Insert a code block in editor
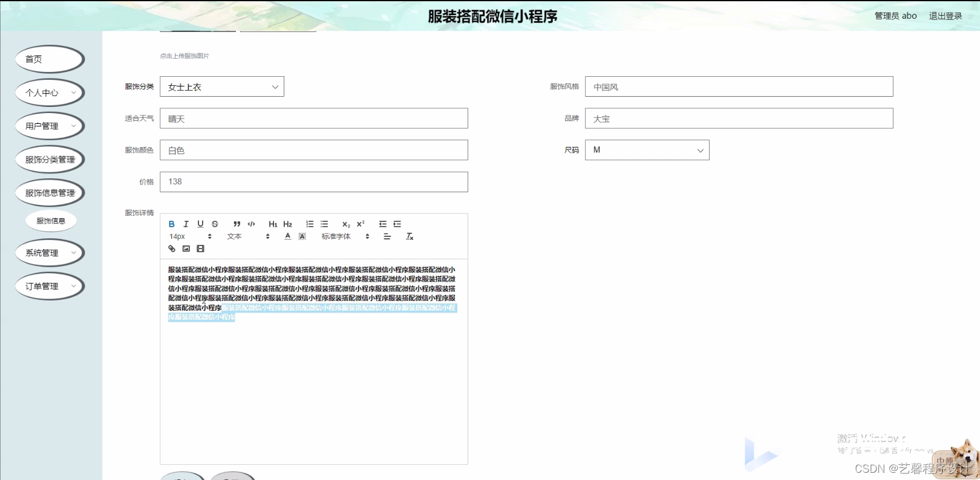Image resolution: width=980 pixels, height=480 pixels. click(x=252, y=224)
